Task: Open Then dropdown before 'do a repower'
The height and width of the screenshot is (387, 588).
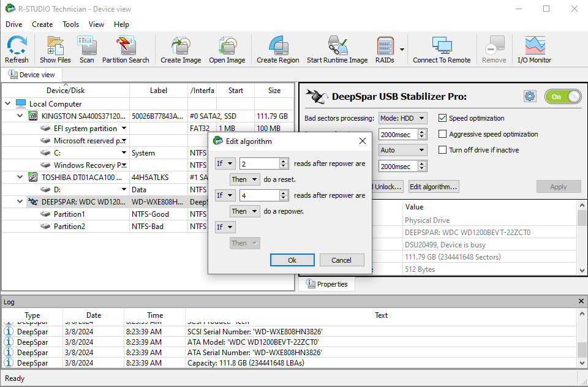Action: point(245,211)
